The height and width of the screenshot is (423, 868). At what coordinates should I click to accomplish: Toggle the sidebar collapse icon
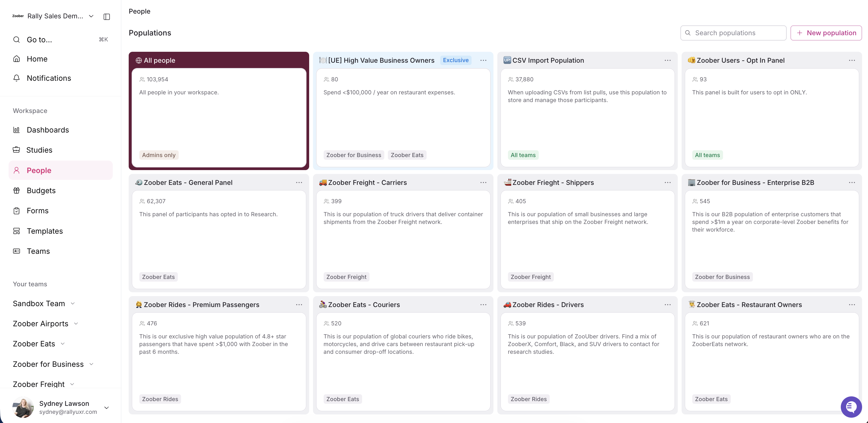click(x=107, y=17)
